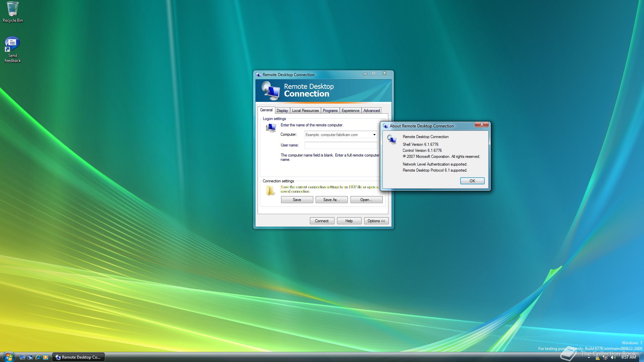The width and height of the screenshot is (644, 362).
Task: Maximize the Remote Desktop Connection window
Action: [374, 73]
